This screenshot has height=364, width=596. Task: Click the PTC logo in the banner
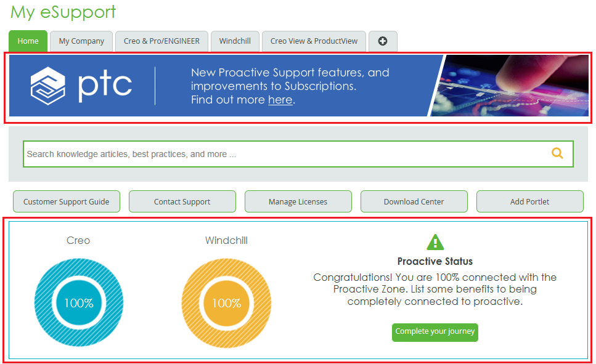(81, 86)
